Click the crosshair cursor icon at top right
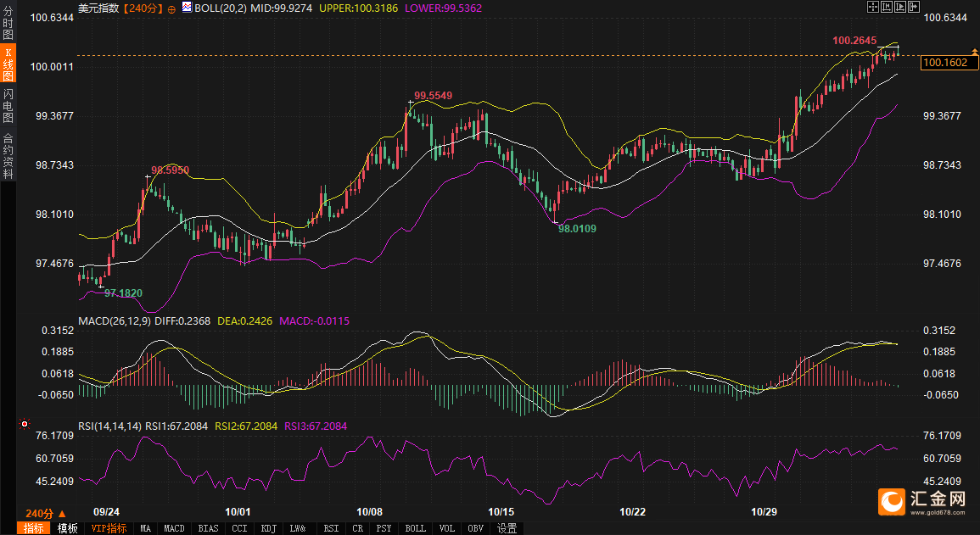This screenshot has height=535, width=980. tap(872, 7)
